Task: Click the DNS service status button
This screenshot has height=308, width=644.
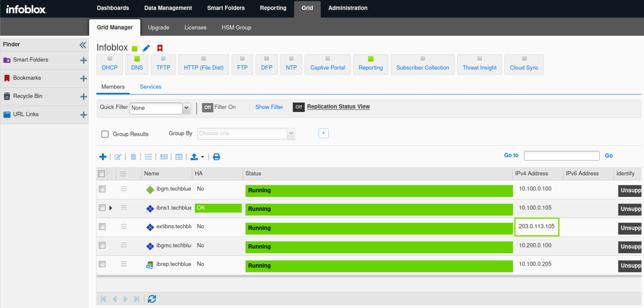Action: coord(137,64)
